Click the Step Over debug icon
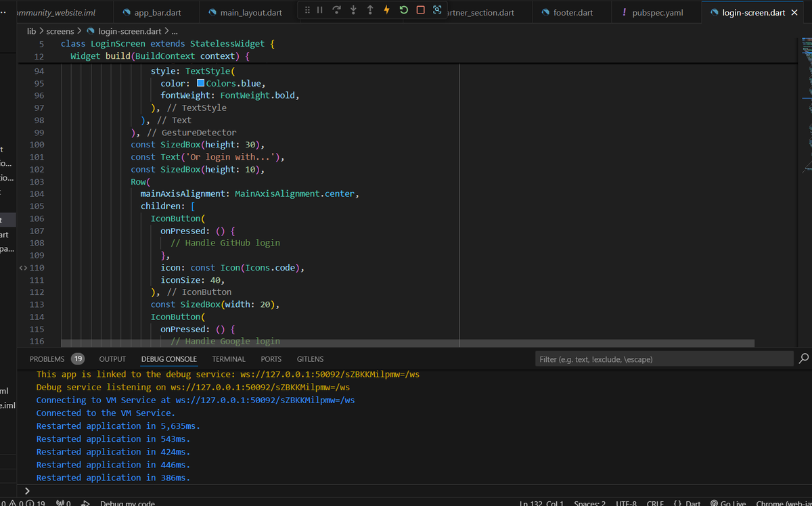This screenshot has height=506, width=812. point(336,10)
